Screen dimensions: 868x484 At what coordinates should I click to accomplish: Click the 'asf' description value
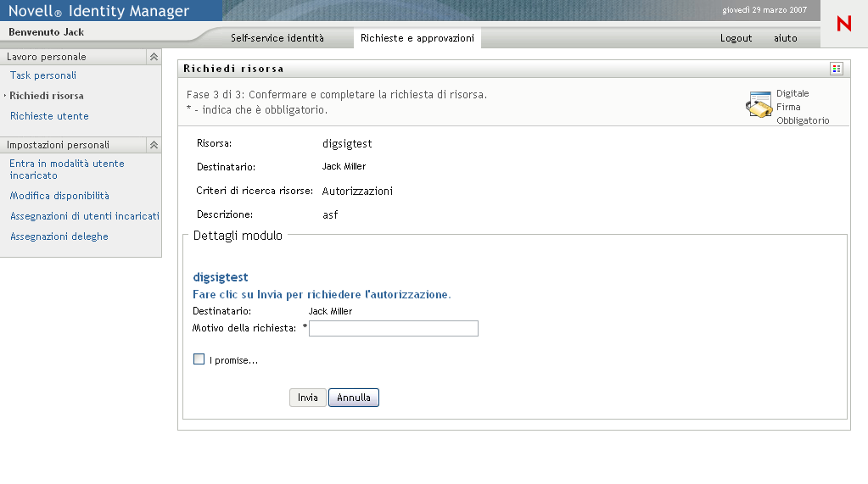coord(330,215)
